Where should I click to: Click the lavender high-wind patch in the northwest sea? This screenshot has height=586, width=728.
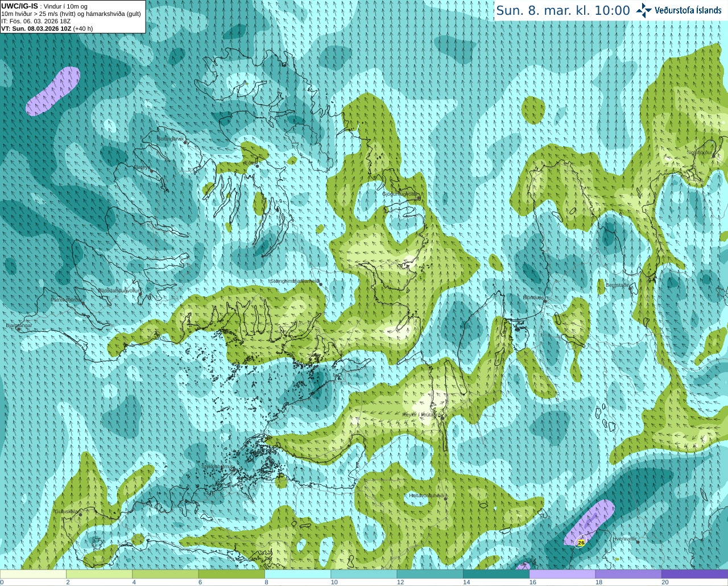pos(53,91)
